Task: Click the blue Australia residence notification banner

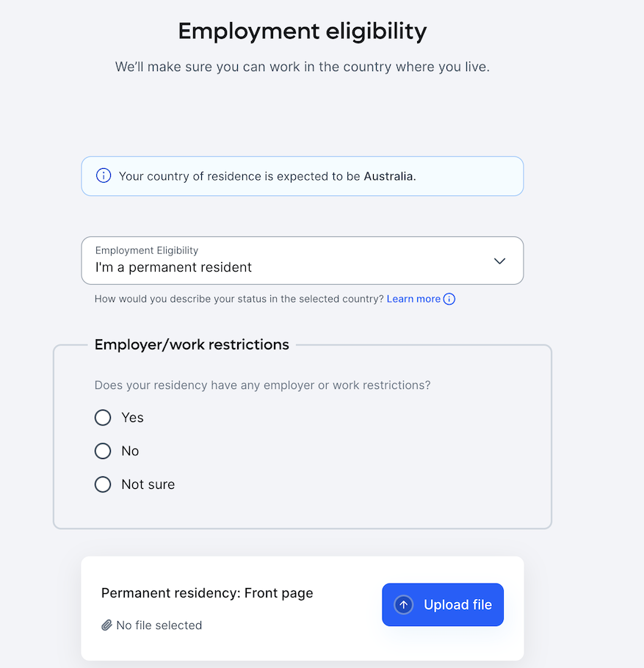Action: click(302, 176)
